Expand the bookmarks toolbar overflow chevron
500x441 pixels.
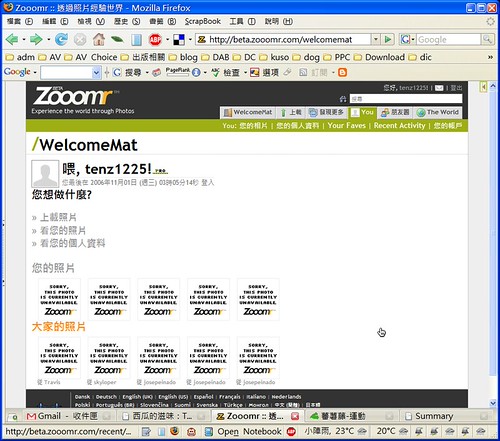pos(490,57)
